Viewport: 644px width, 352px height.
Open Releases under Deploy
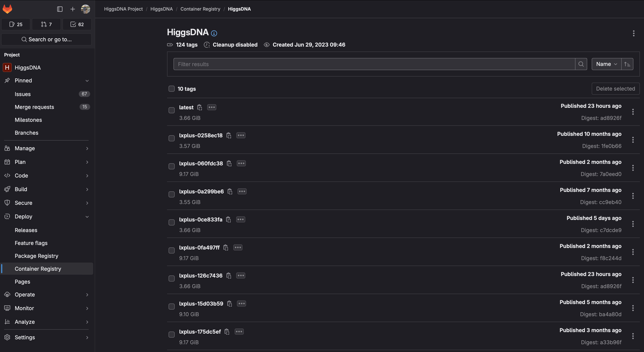(x=46, y=230)
